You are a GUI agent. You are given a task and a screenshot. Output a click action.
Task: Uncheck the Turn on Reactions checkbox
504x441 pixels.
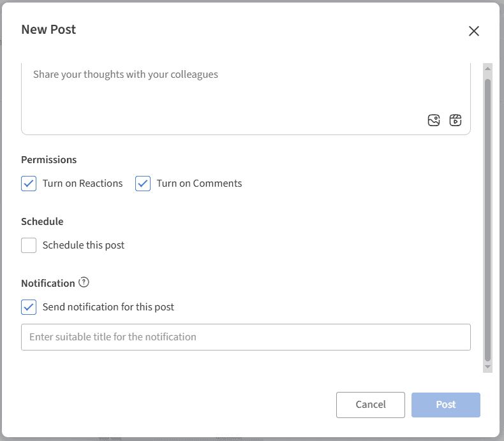click(29, 184)
